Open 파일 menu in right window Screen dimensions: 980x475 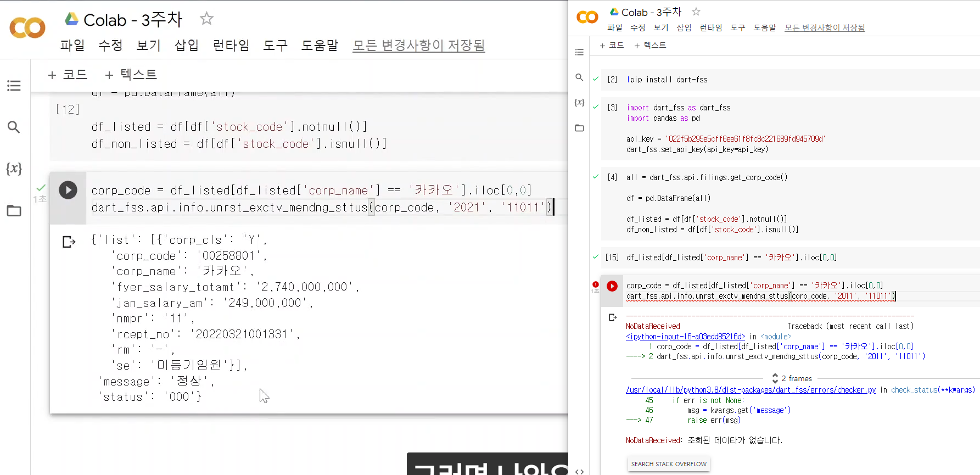[615, 27]
